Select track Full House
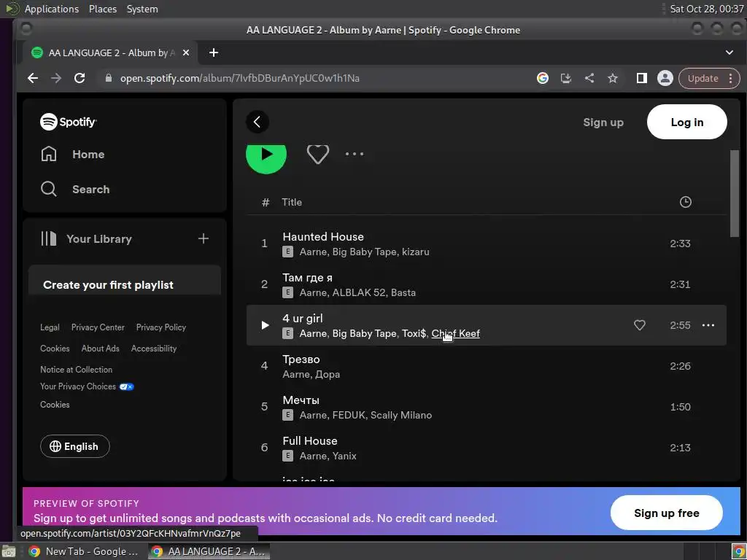Image resolution: width=747 pixels, height=560 pixels. 486,448
